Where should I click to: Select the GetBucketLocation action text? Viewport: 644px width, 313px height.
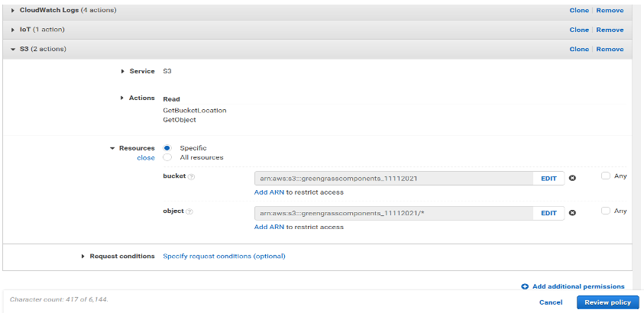click(195, 111)
